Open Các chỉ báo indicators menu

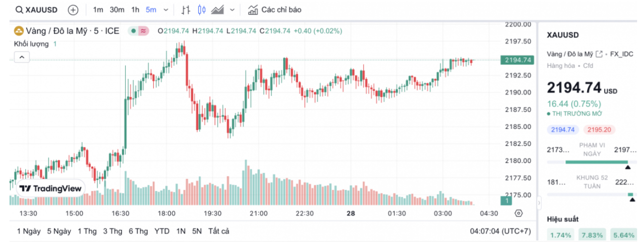point(275,9)
